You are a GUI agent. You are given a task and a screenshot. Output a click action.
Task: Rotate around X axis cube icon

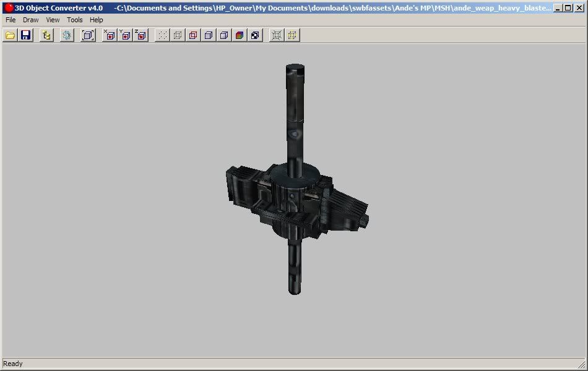pyautogui.click(x=110, y=35)
